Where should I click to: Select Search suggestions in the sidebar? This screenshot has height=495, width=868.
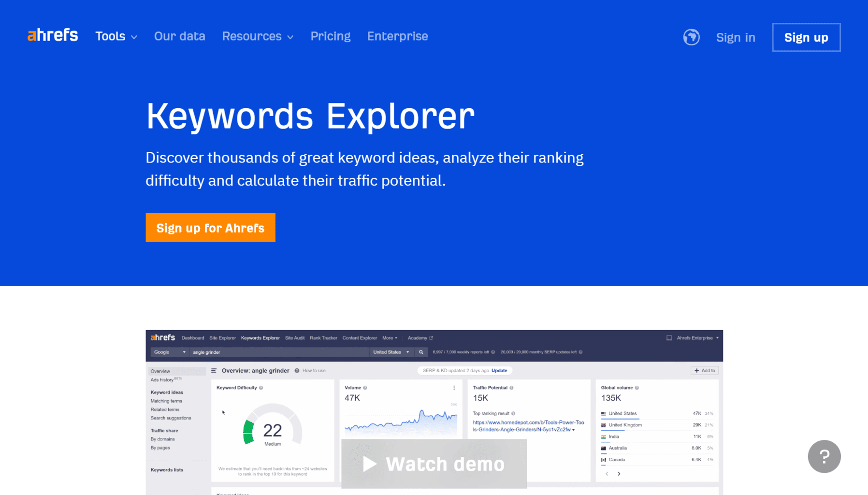click(x=171, y=418)
